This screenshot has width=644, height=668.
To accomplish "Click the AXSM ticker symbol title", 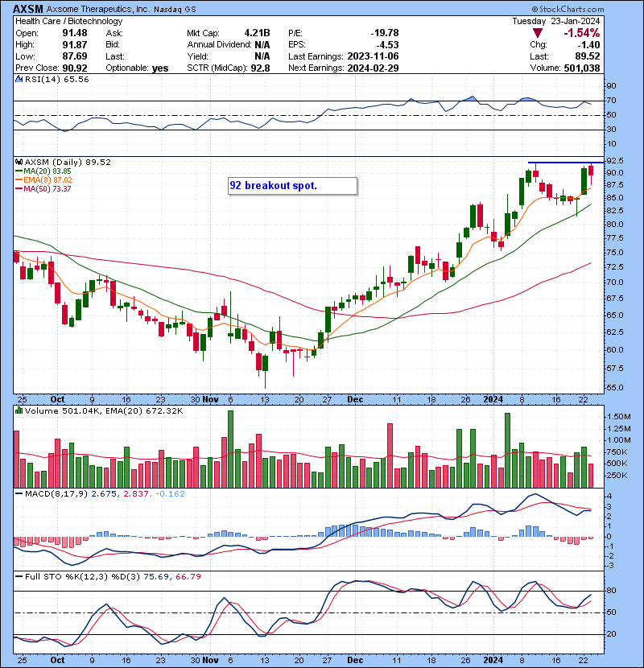I will [x=27, y=9].
